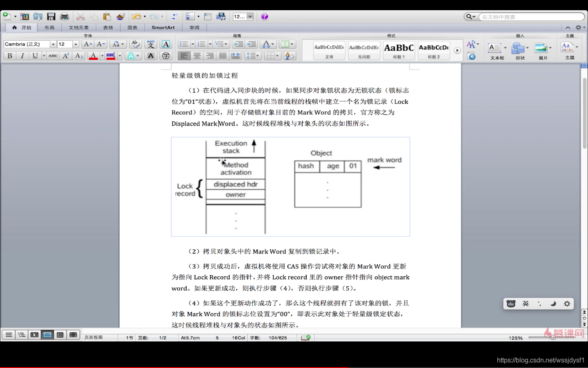Open Help with purple question mark
Screen dimensions: 588x368
(265, 16)
